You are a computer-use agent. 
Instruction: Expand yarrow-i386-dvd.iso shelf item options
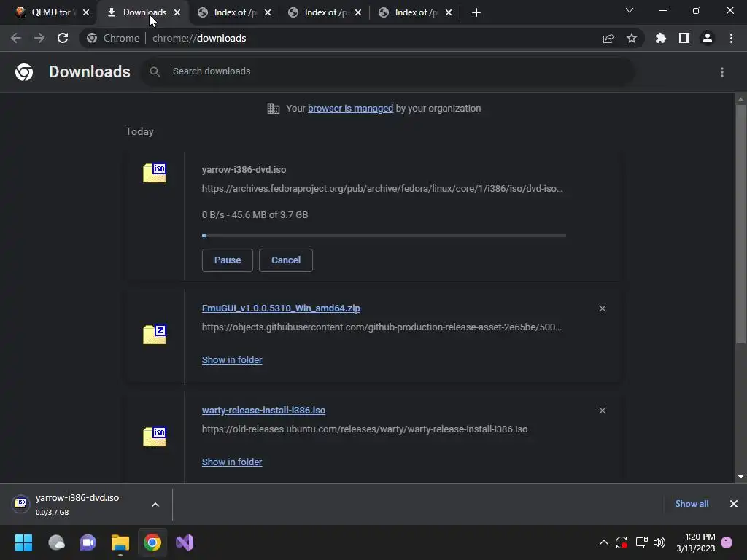[x=155, y=505]
